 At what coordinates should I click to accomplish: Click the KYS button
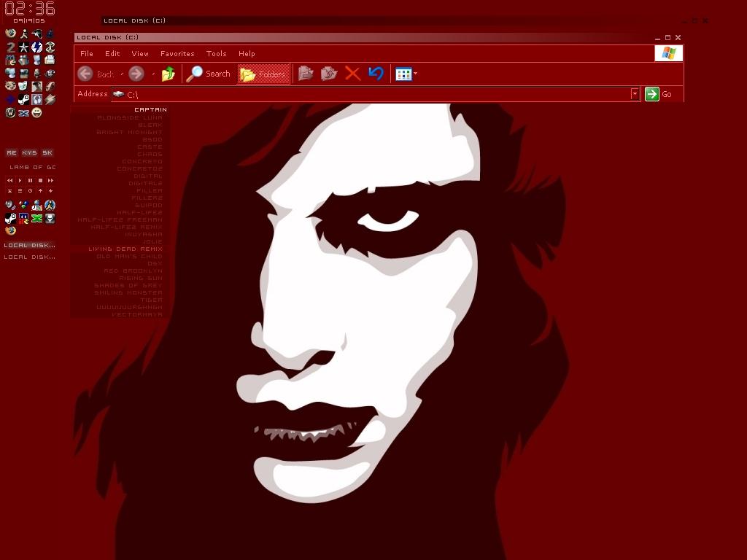(29, 152)
